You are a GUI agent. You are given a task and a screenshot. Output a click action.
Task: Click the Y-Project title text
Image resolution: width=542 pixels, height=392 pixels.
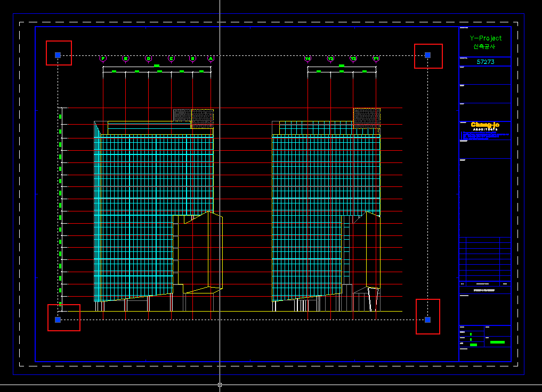[485, 38]
